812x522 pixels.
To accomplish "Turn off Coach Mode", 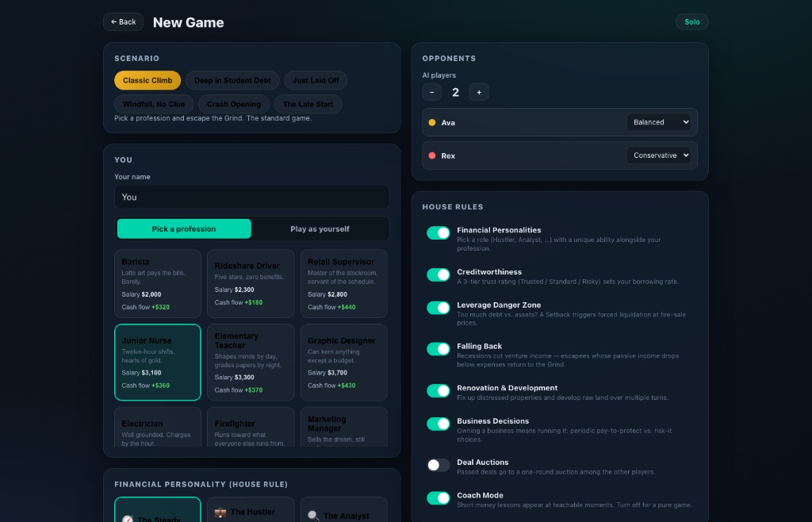I will [x=438, y=498].
